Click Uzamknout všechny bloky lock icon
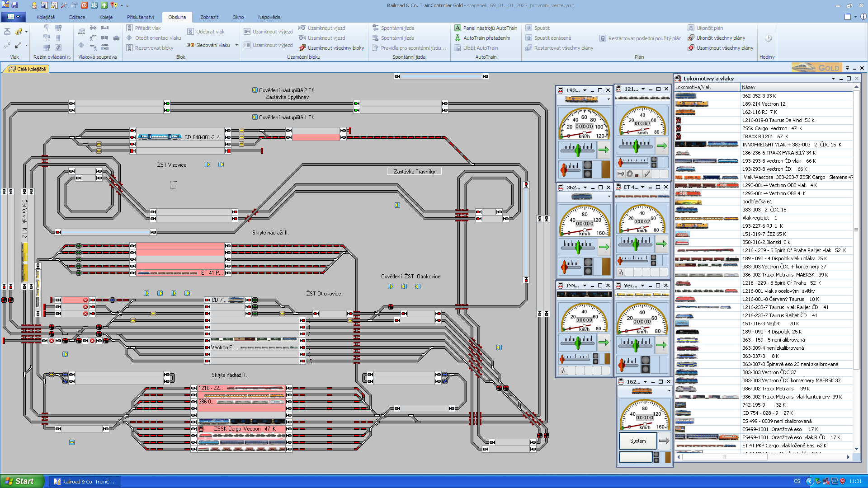This screenshot has height=488, width=868. coord(302,48)
